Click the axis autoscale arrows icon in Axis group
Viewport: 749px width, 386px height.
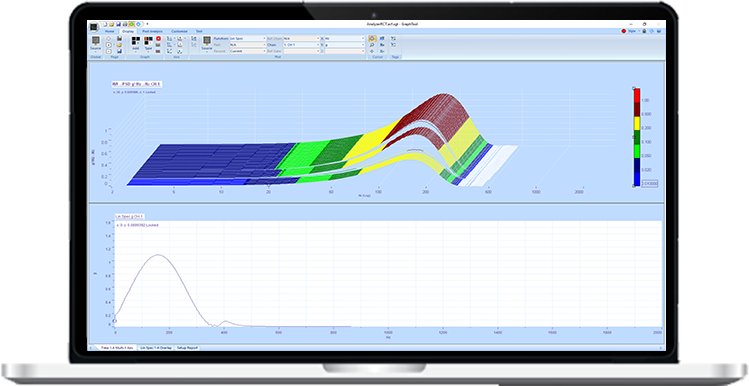169,51
